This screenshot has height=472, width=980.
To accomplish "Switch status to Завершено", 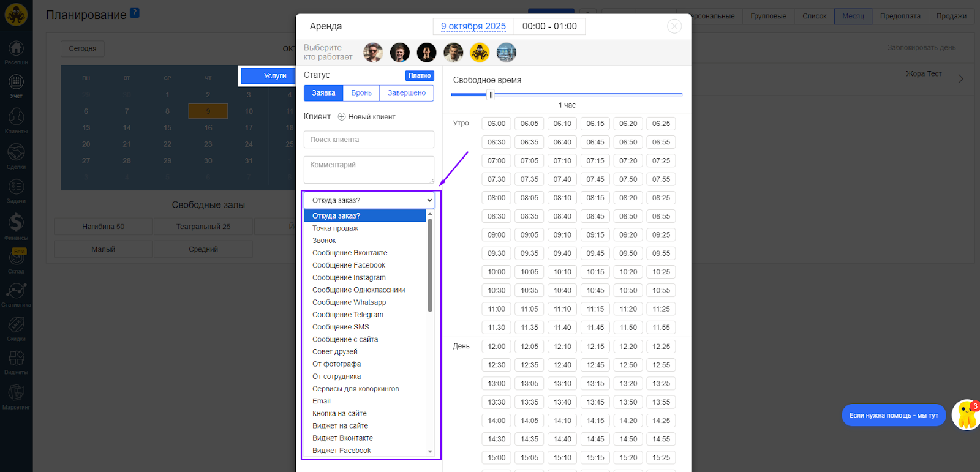I will click(407, 93).
